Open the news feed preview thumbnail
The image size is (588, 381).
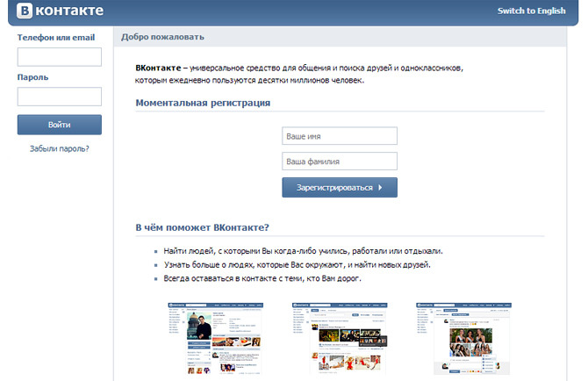(x=340, y=339)
